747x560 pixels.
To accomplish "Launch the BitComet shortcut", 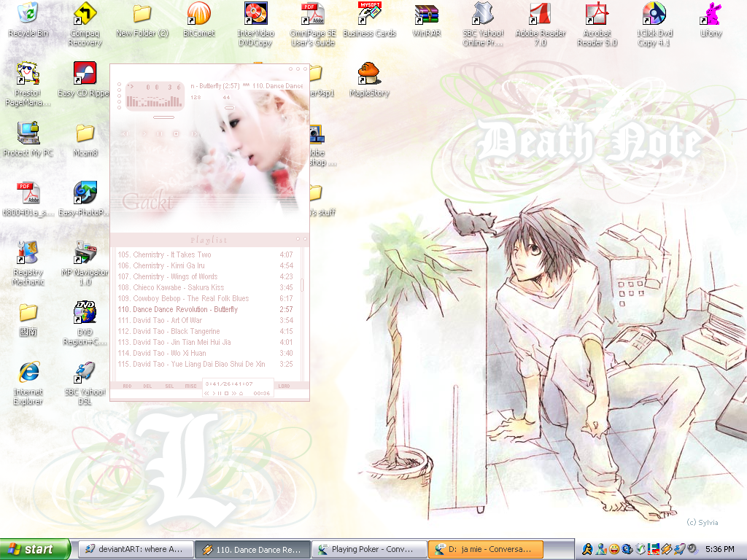I will pyautogui.click(x=198, y=19).
